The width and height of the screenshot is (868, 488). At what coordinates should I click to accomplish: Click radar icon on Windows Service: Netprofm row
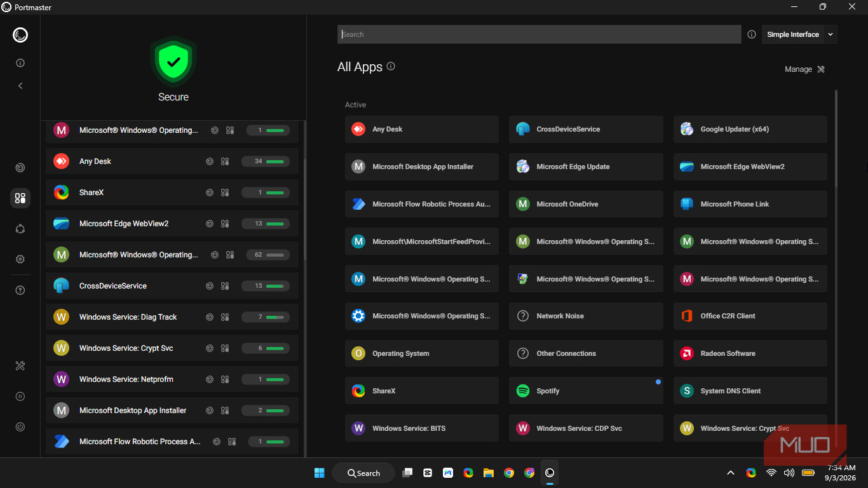point(210,379)
